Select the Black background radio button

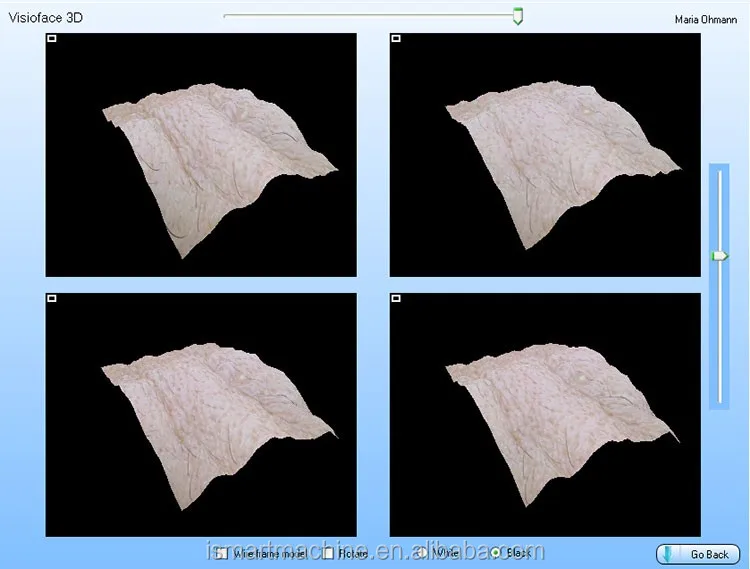495,553
